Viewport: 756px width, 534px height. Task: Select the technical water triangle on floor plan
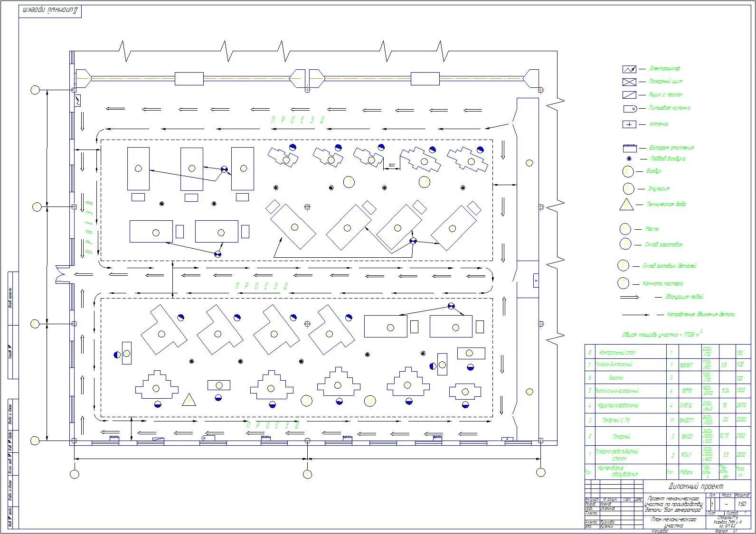(x=189, y=400)
